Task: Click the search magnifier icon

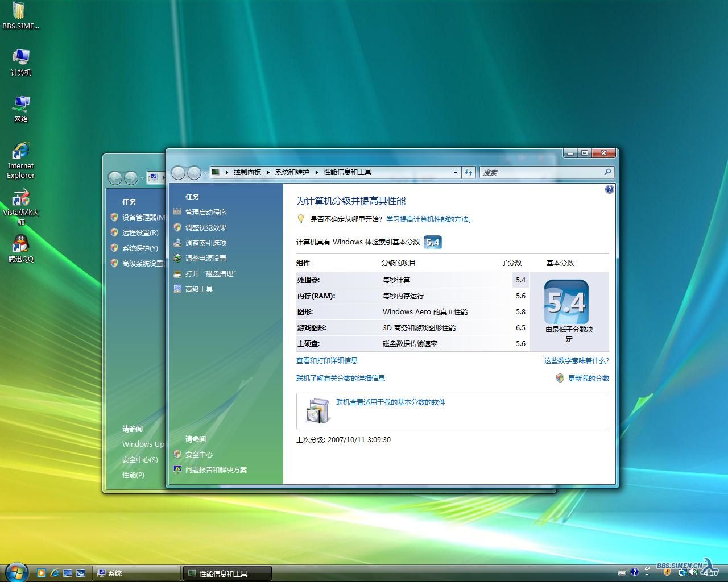Action: click(607, 172)
